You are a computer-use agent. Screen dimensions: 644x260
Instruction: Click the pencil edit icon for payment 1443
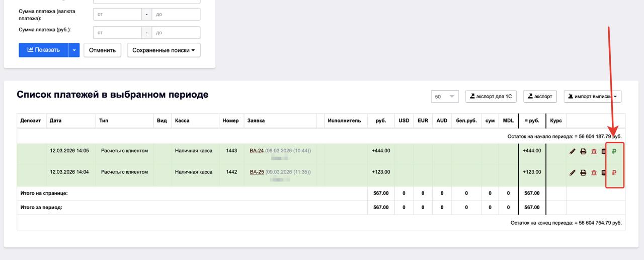pyautogui.click(x=572, y=151)
